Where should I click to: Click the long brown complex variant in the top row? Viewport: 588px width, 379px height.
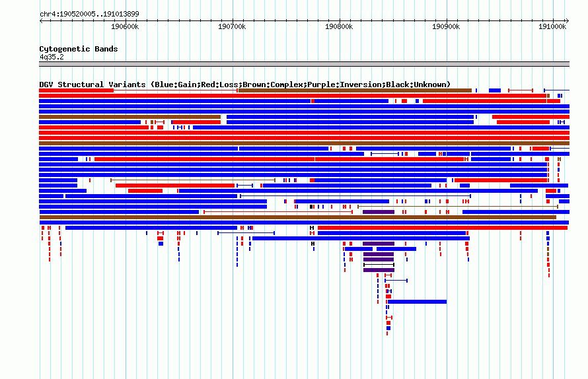(355, 90)
